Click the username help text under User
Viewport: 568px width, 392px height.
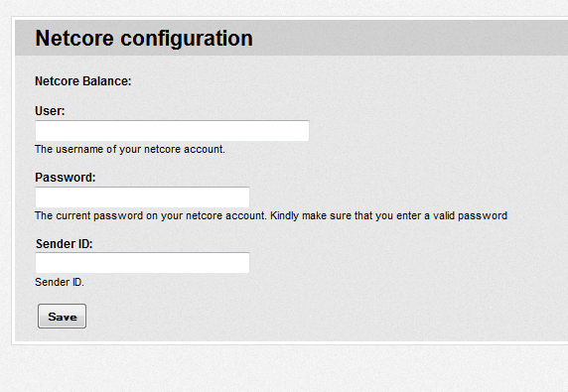click(130, 149)
